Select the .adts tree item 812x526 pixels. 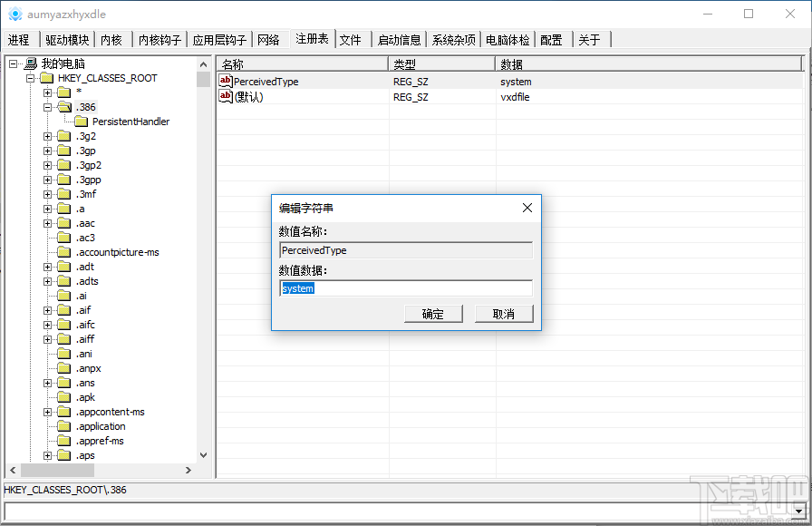87,281
